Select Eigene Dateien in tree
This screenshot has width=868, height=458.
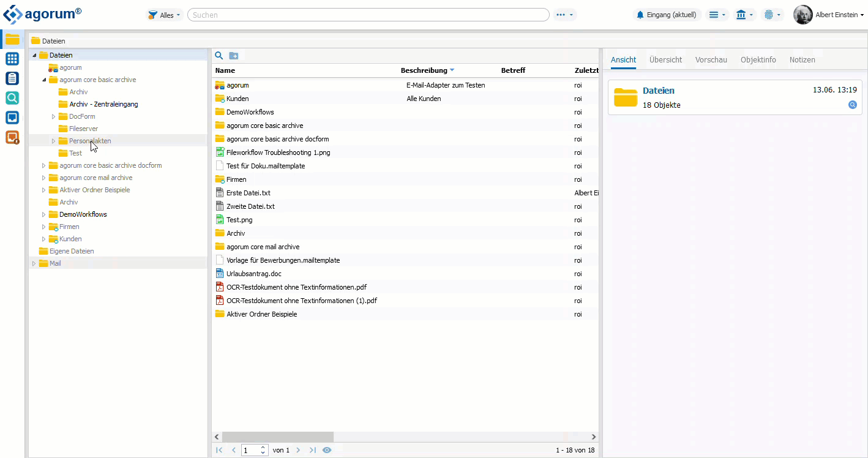[72, 251]
